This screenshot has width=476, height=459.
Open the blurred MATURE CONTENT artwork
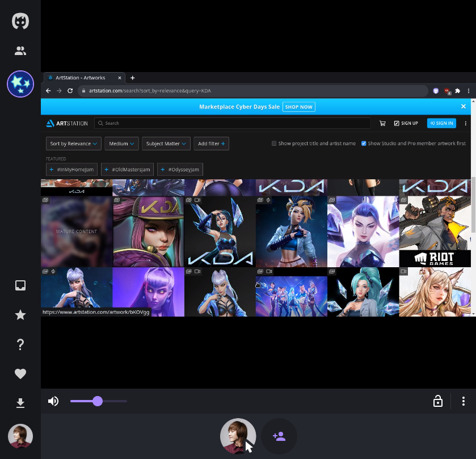pos(77,231)
